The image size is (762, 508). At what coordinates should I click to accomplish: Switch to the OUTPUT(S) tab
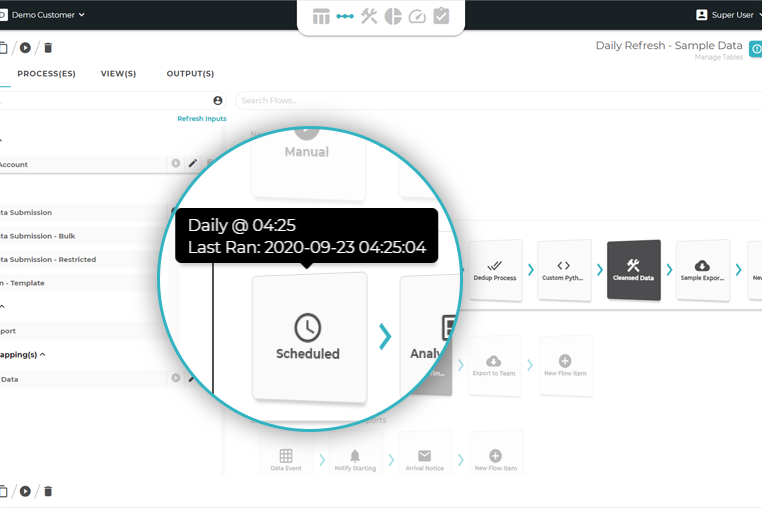[x=190, y=74]
